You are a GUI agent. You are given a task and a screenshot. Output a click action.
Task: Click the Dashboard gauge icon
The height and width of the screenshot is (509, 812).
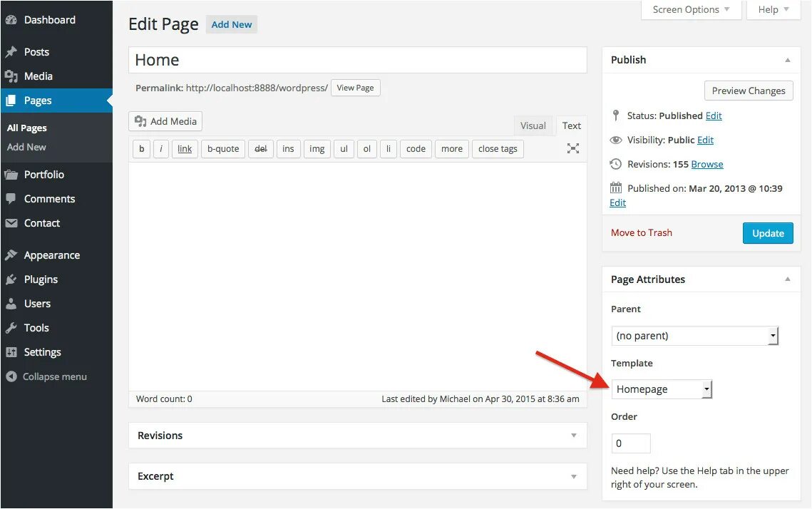click(11, 20)
